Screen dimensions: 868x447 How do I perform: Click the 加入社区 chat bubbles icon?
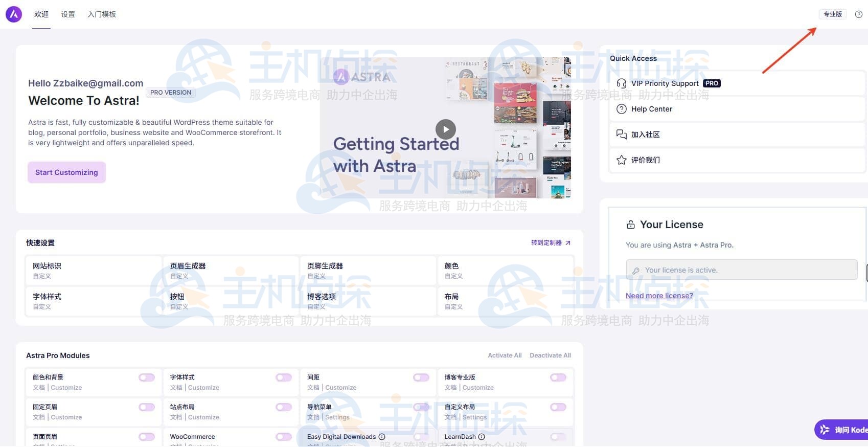pos(622,135)
